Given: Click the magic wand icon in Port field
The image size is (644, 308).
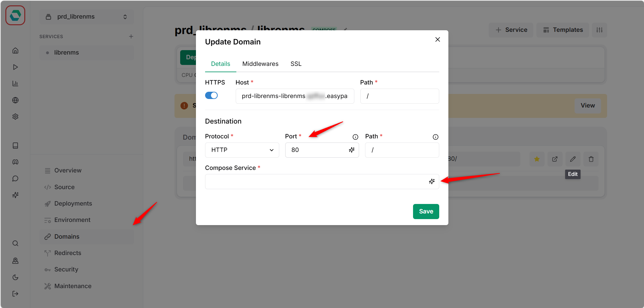Looking at the screenshot, I should coord(352,150).
